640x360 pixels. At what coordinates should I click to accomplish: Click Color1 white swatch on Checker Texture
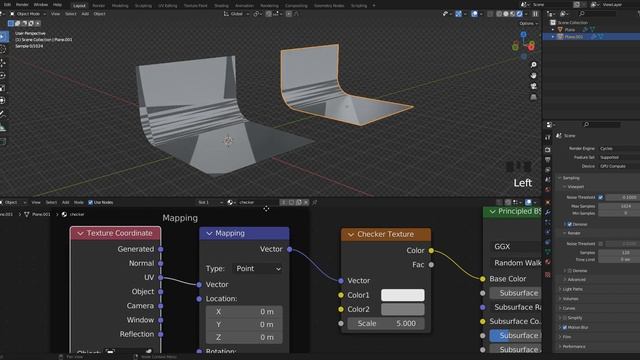pyautogui.click(x=402, y=295)
